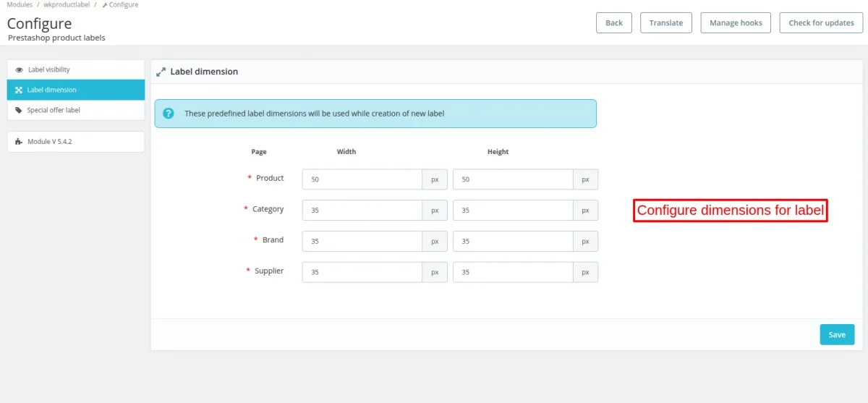The image size is (868, 403).
Task: Focus the Brand height field
Action: coord(513,241)
